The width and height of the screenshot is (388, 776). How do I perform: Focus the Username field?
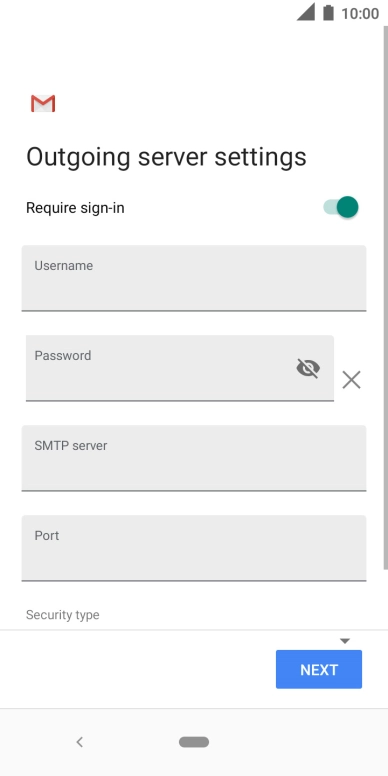(194, 278)
